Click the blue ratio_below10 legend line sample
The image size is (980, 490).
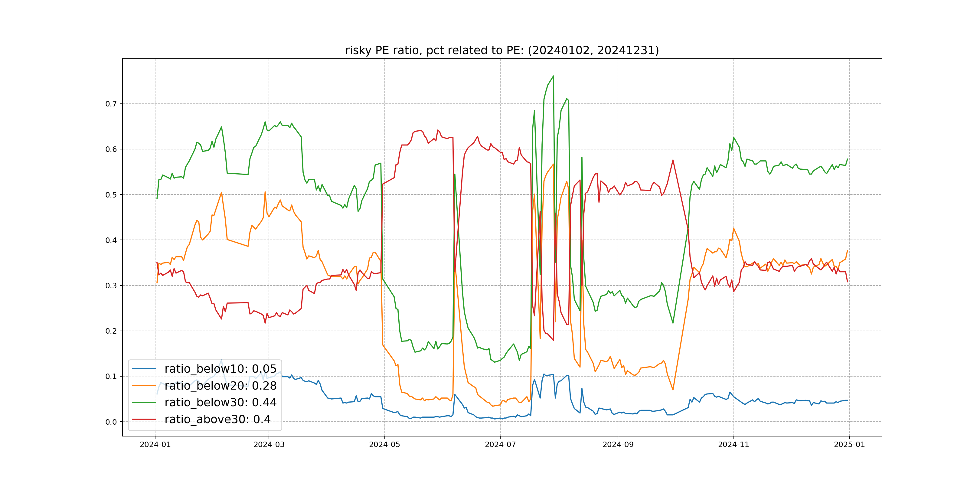pyautogui.click(x=144, y=369)
